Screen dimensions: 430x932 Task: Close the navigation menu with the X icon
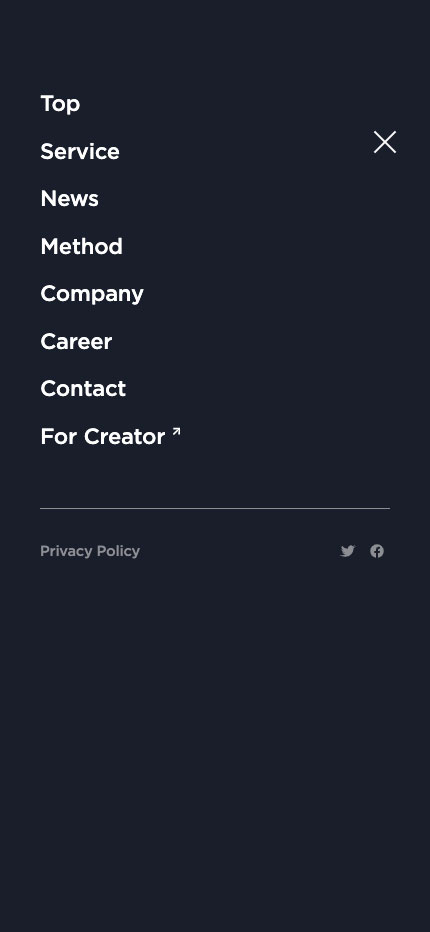(x=385, y=142)
